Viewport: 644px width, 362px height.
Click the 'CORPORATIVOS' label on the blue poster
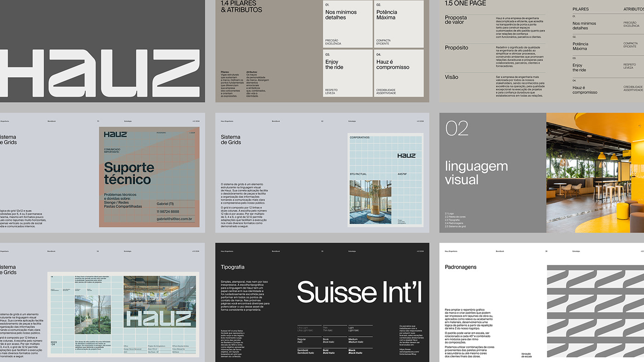coord(360,137)
